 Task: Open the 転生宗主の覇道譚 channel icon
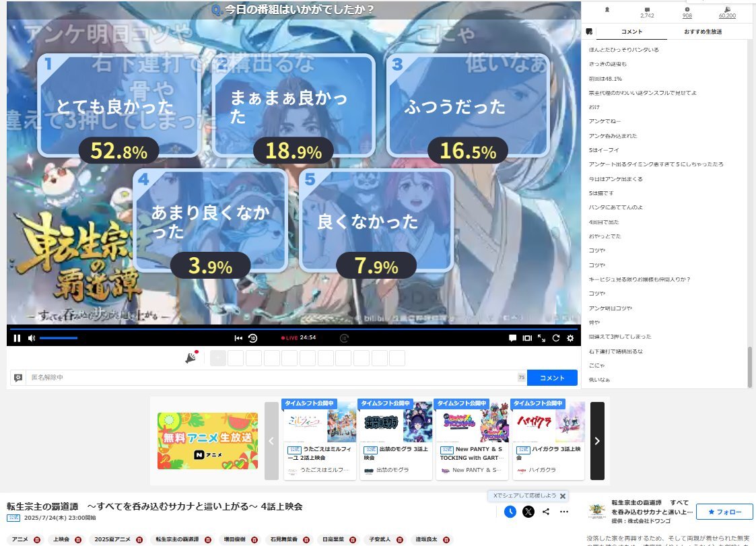tap(597, 511)
